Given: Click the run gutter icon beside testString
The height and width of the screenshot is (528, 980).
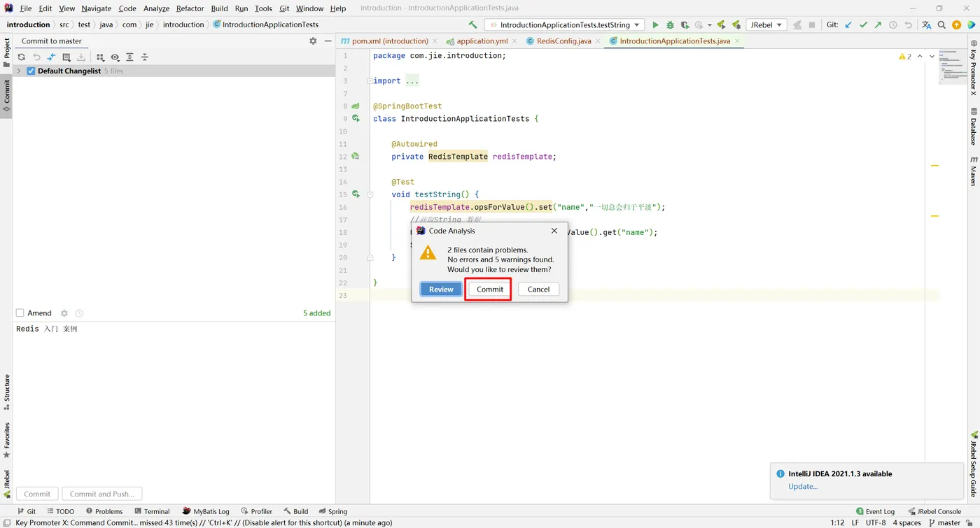Looking at the screenshot, I should click(356, 194).
